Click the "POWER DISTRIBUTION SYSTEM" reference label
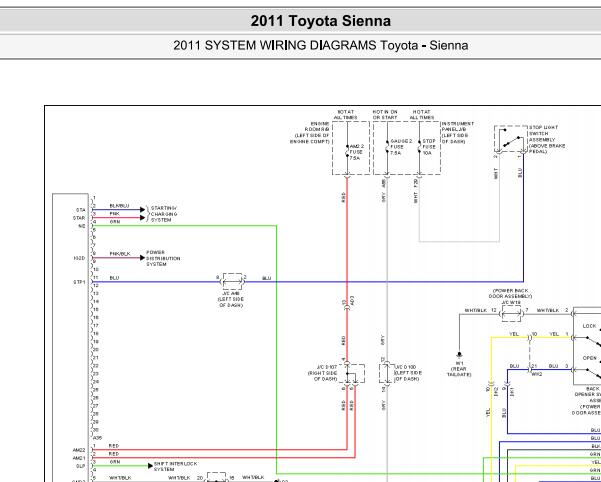Image resolution: width=601 pixels, height=482 pixels. 163,258
